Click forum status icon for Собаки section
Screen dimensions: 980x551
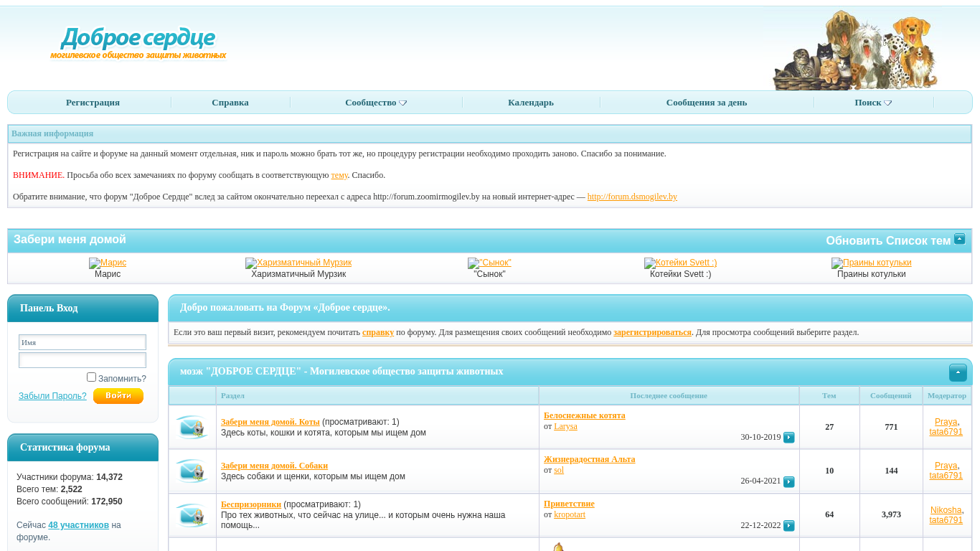click(192, 471)
